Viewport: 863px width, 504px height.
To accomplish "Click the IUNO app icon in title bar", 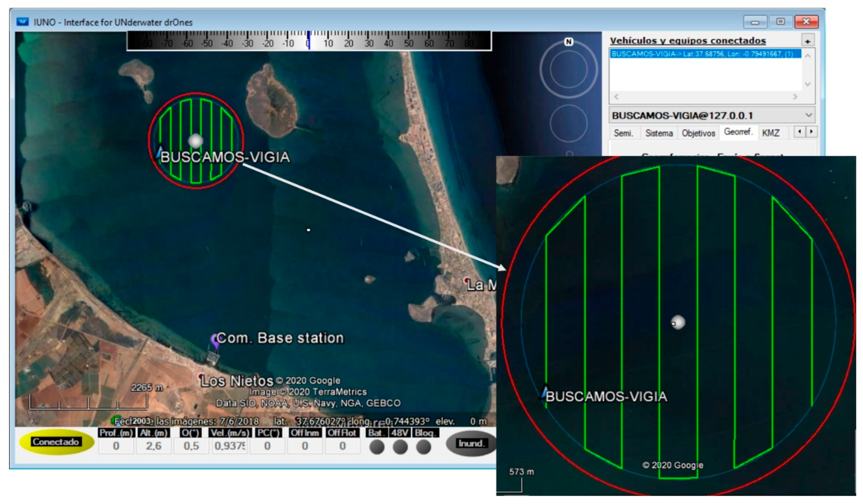I will (23, 22).
